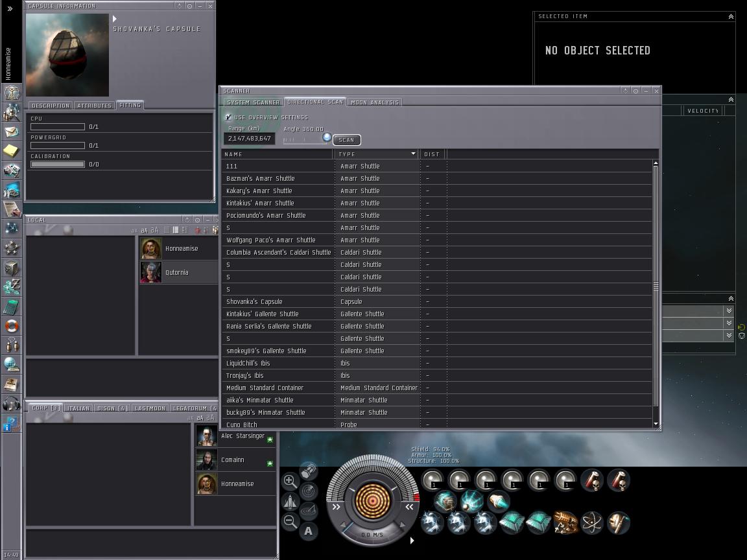Click the zoom in magnifier on the HUD

[290, 481]
